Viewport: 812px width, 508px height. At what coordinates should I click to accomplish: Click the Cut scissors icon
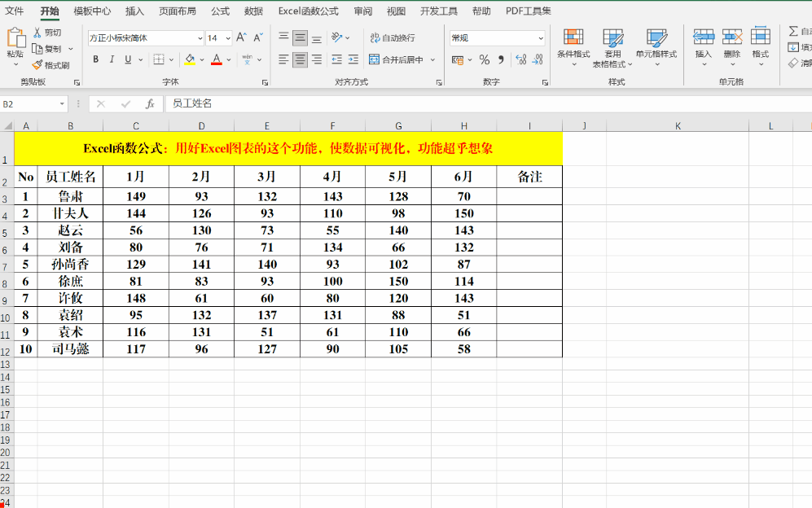tap(37, 33)
